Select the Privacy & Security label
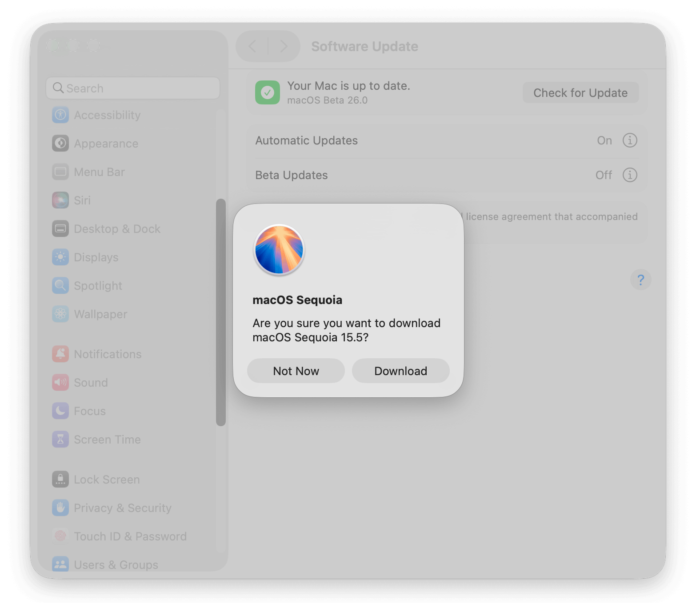This screenshot has height=616, width=696. click(x=123, y=508)
